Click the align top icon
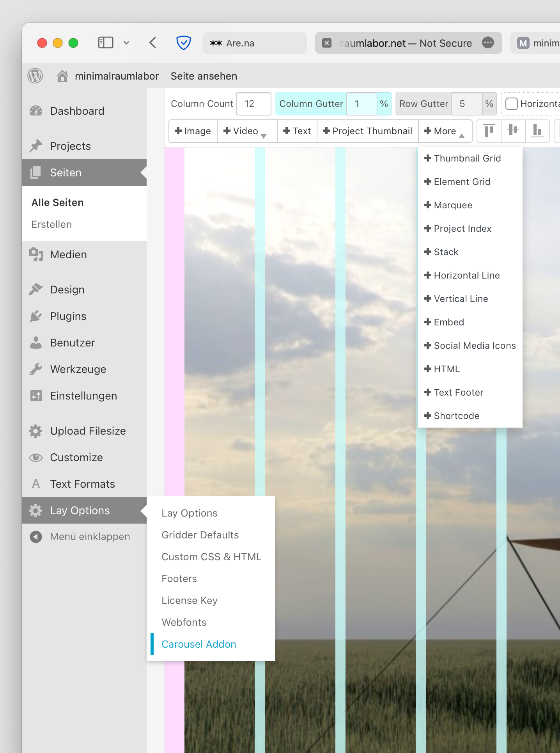 (489, 131)
